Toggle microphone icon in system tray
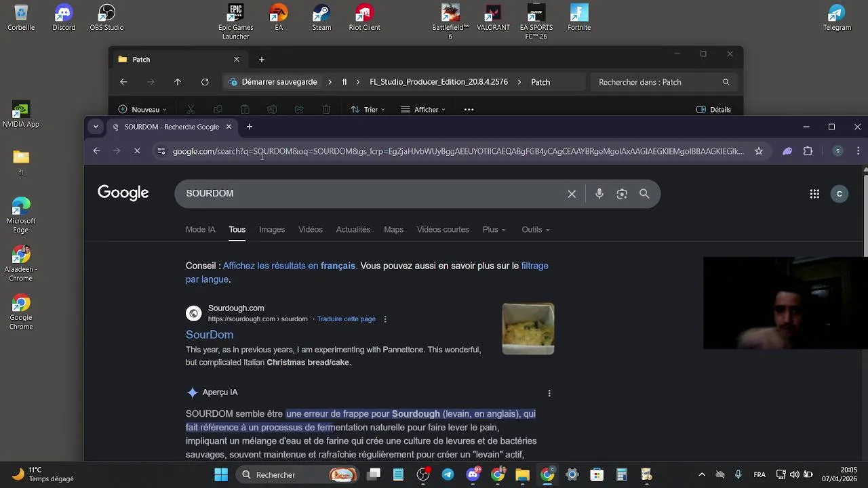The height and width of the screenshot is (488, 868). (738, 474)
